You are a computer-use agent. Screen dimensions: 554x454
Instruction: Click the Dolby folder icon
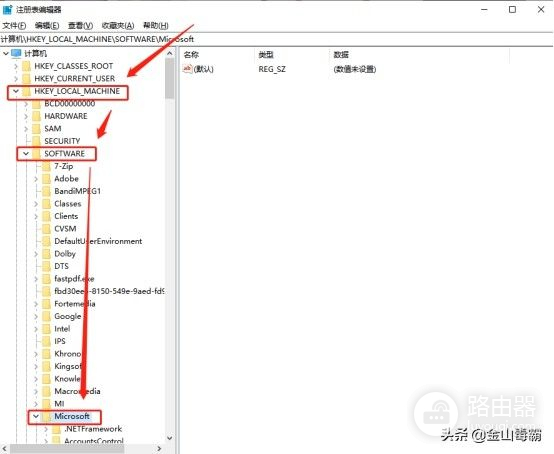pos(46,254)
